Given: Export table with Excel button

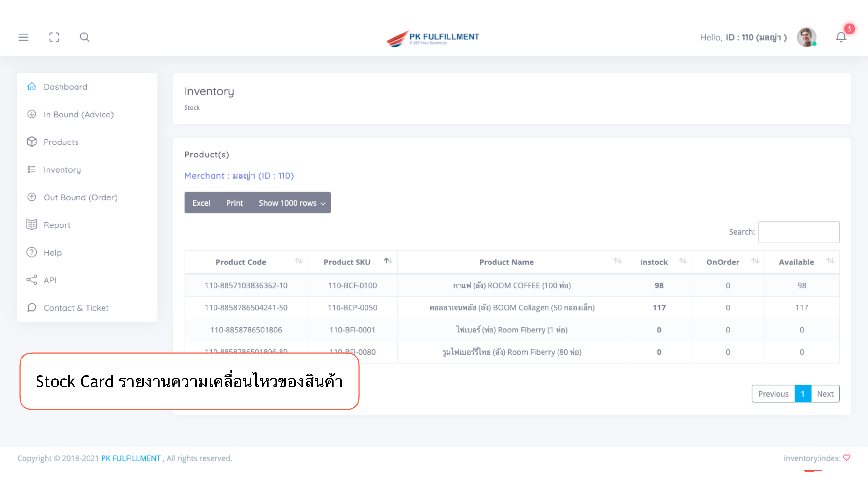Looking at the screenshot, I should [x=201, y=203].
